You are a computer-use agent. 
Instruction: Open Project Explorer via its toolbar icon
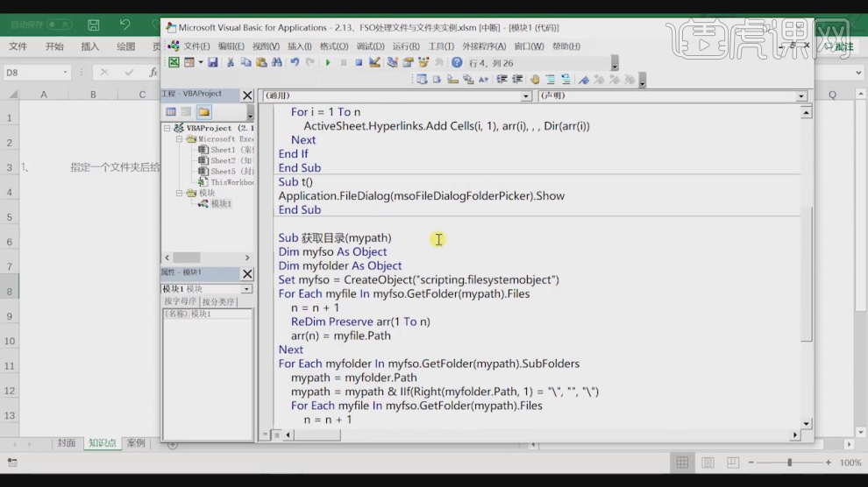click(393, 62)
